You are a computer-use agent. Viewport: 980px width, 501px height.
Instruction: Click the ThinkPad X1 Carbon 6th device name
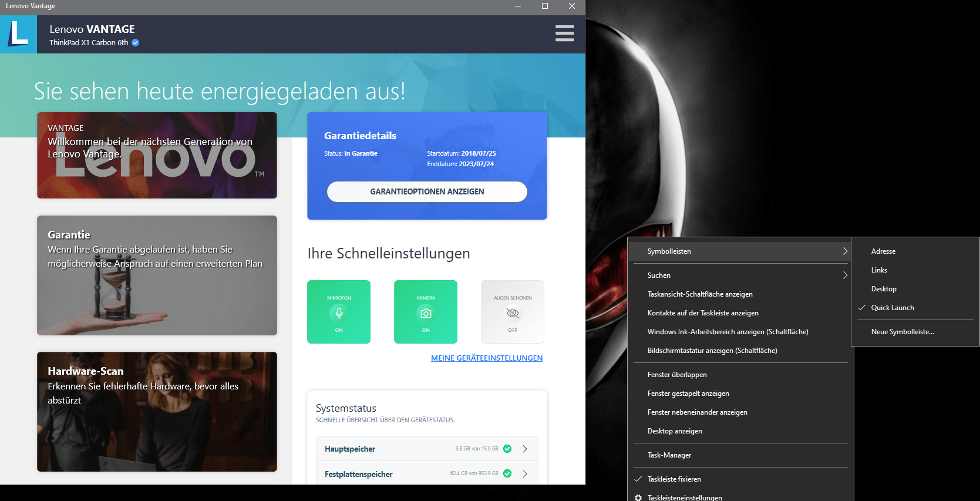(x=89, y=43)
